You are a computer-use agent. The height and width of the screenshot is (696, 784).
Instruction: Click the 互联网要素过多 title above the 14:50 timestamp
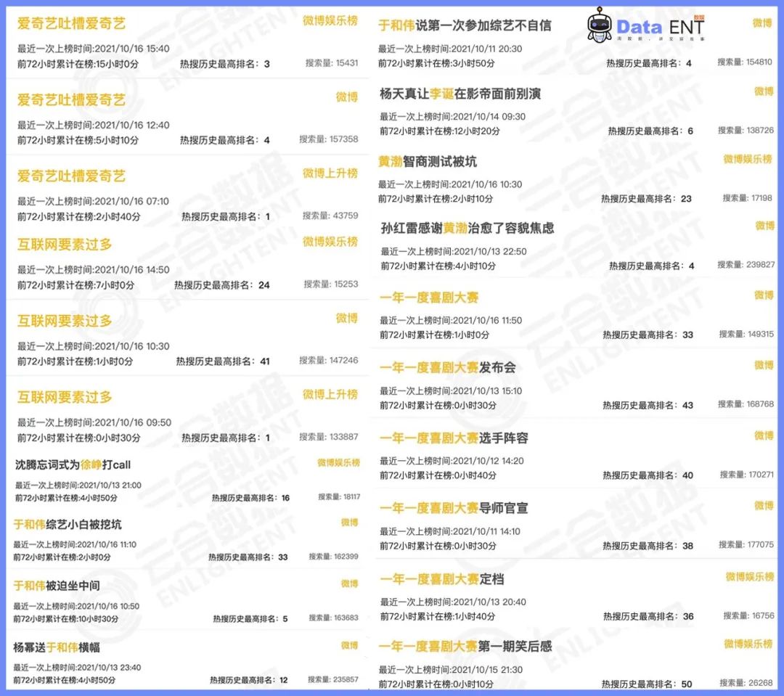click(x=65, y=245)
